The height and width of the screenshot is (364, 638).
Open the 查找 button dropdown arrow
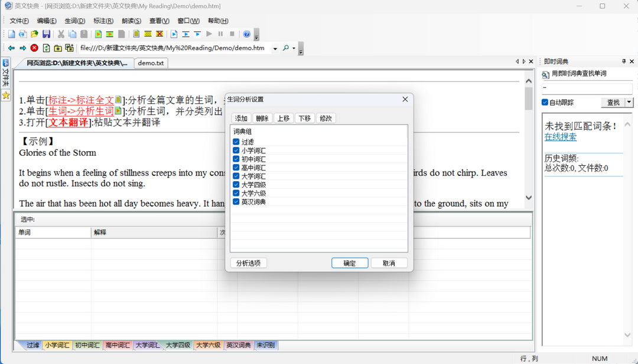[x=629, y=102]
